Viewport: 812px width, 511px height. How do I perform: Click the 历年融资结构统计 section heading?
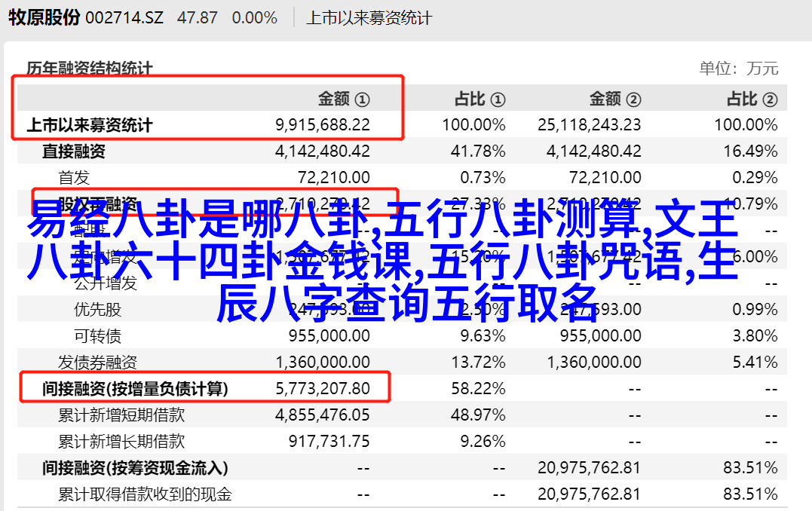tap(90, 69)
